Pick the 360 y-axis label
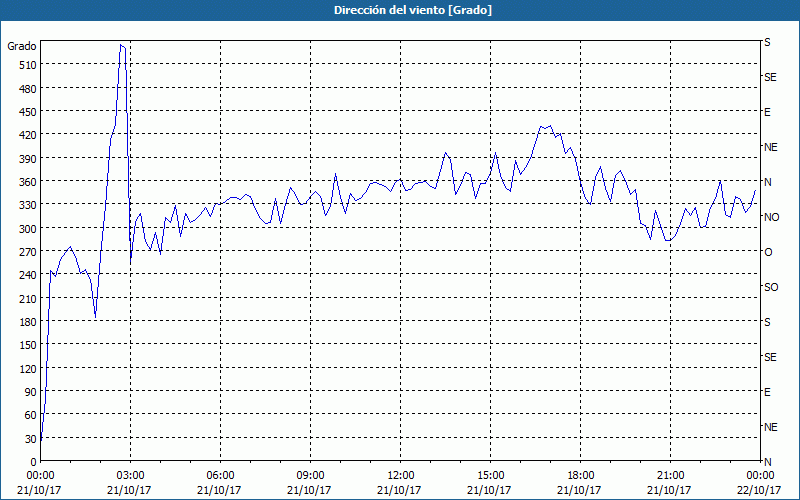The image size is (800, 500). [28, 182]
